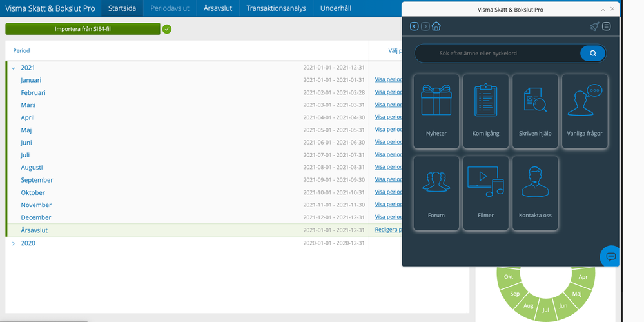Screen dimensions: 644x322
Task: Click Importera från SIE4-fil button
Action: point(83,29)
